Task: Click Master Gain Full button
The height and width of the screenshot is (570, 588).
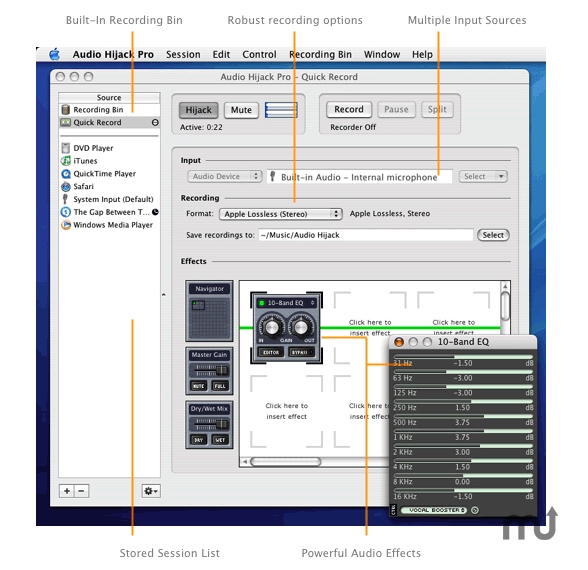Action: 220,386
